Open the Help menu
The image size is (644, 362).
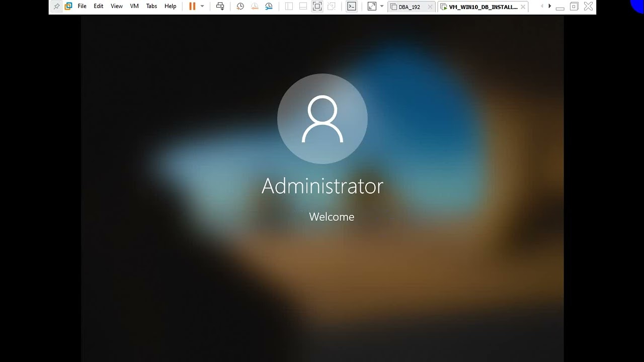[x=171, y=7]
